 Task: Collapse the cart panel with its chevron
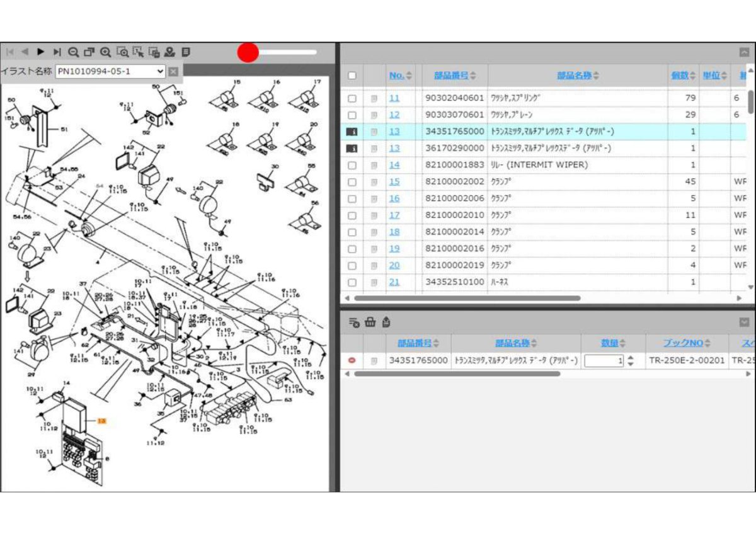tap(744, 322)
